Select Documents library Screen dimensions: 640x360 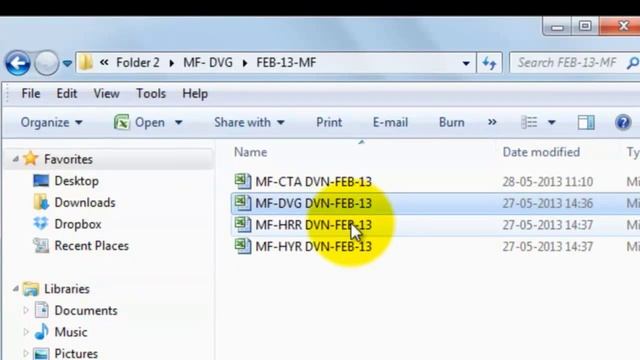pos(86,311)
